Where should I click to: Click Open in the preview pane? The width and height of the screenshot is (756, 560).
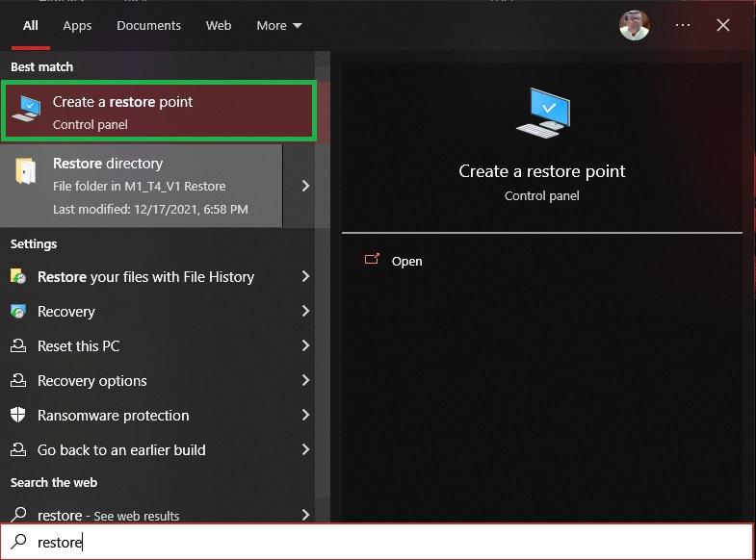point(406,262)
